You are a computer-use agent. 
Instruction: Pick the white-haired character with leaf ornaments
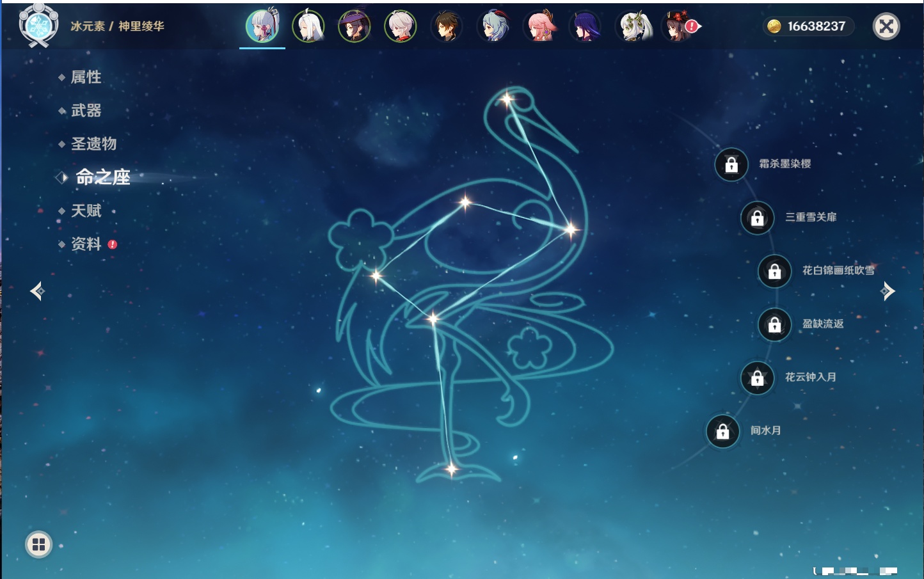tap(633, 27)
